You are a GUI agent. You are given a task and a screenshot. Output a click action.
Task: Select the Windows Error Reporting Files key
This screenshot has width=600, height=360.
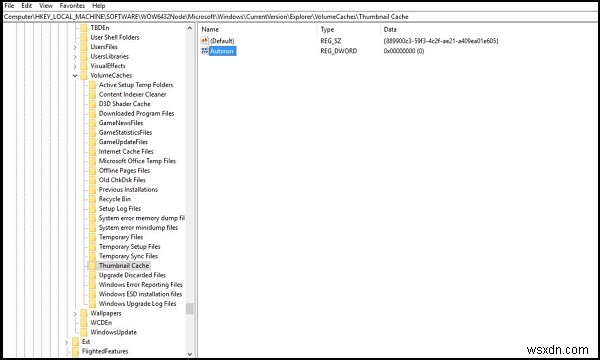(x=140, y=285)
